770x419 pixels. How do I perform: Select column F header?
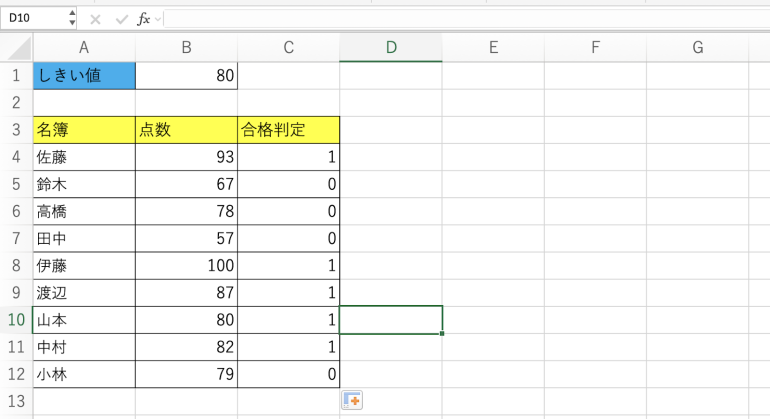(595, 48)
